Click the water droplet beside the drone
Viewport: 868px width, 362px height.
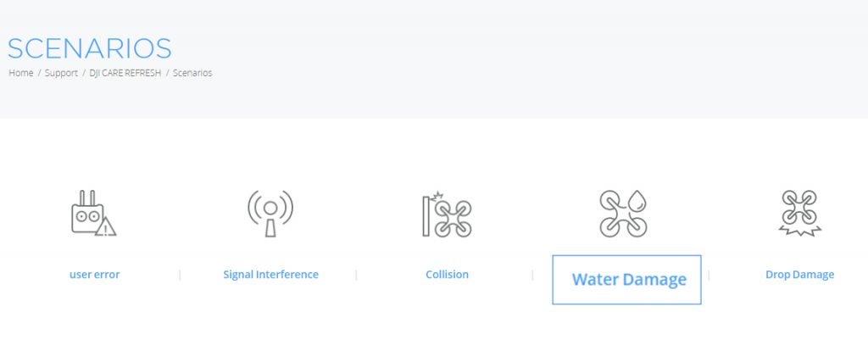tap(637, 200)
